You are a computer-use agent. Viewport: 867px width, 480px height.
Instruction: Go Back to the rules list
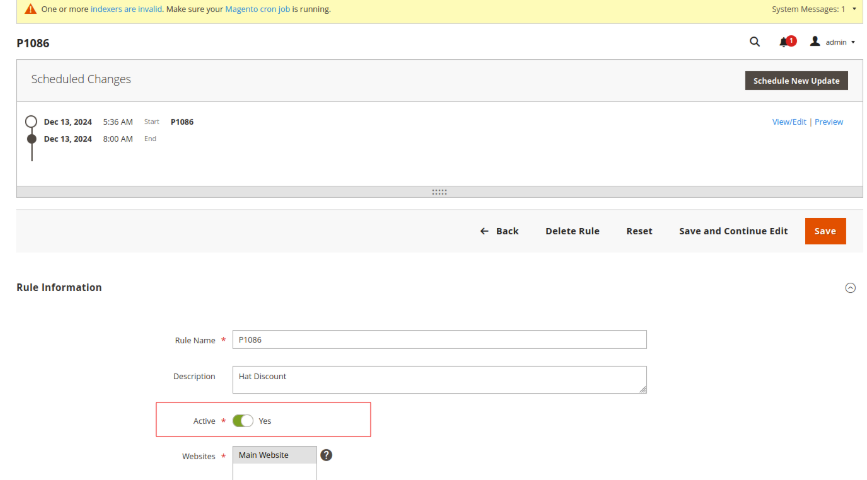(x=499, y=231)
